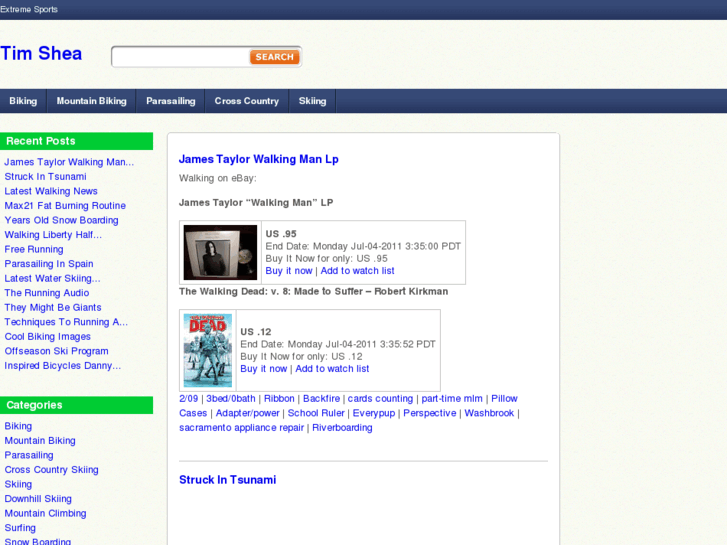Open recent post Latest Water Skiing...
Screen dimensions: 727x545
point(52,278)
